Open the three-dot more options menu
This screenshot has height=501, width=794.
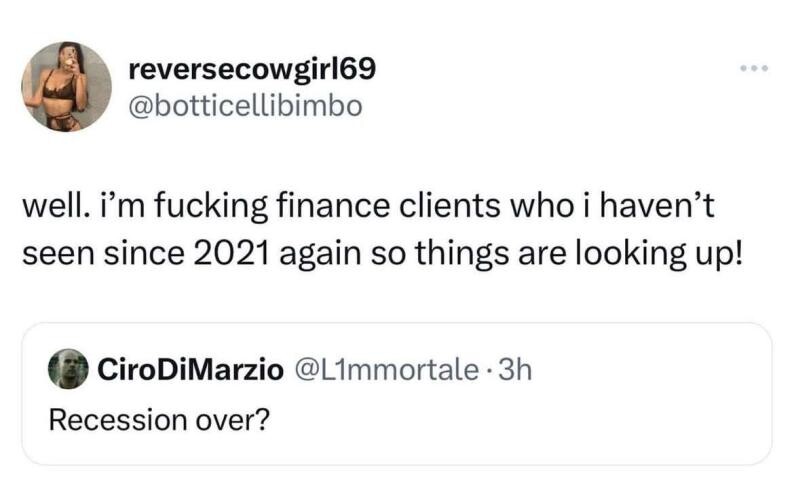tap(754, 68)
